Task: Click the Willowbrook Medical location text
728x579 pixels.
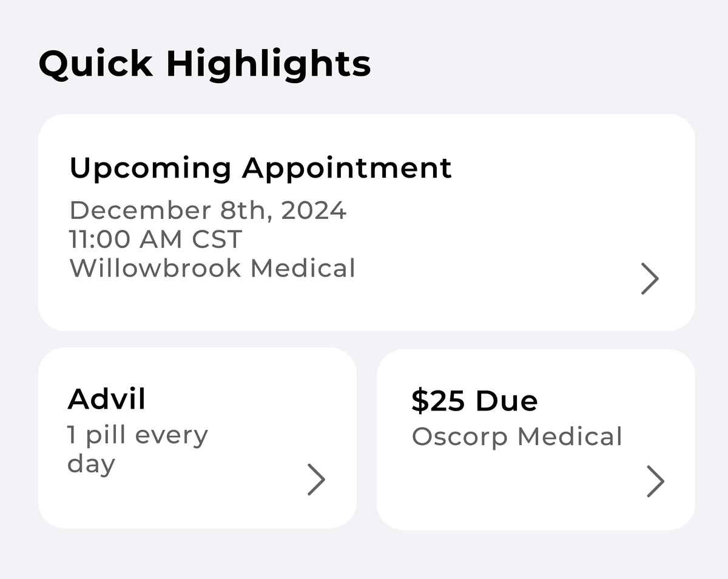Action: pos(212,268)
